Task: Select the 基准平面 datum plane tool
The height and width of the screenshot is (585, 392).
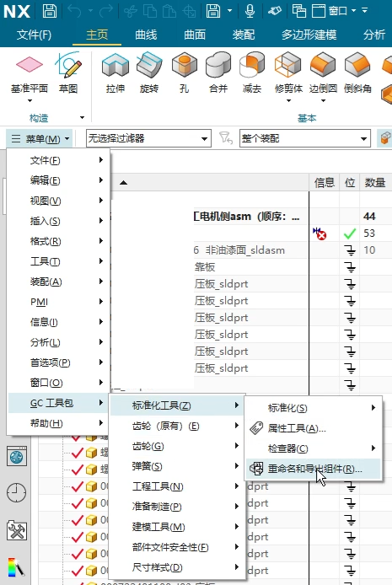Action: click(30, 73)
